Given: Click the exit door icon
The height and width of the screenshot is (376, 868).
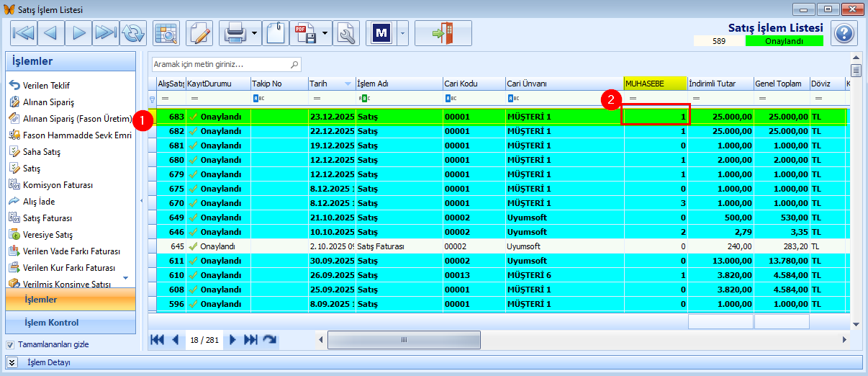Looking at the screenshot, I should tap(443, 33).
